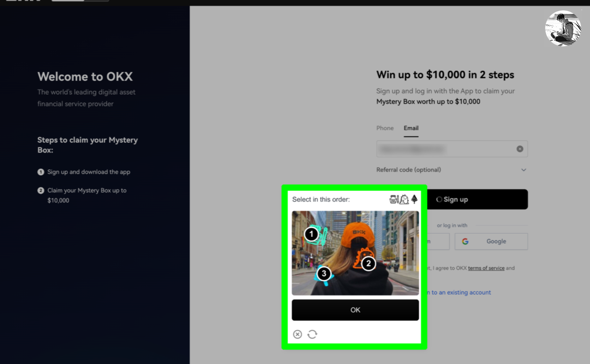Image resolution: width=590 pixels, height=364 pixels.
Task: Click the orange OKX cap in the captcha photo
Action: (358, 235)
